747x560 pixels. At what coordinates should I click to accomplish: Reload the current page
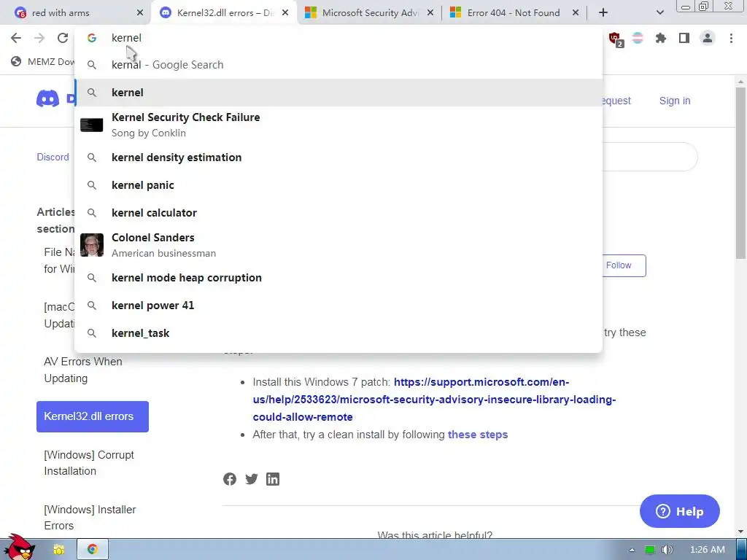tap(63, 38)
